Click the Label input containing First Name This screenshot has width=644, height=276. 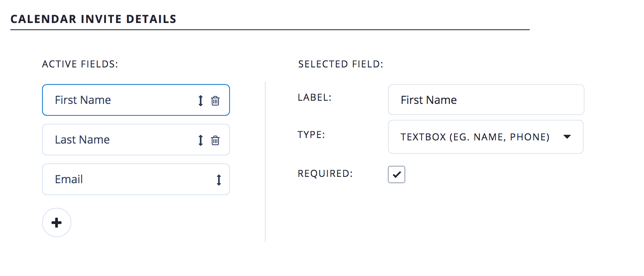[486, 100]
